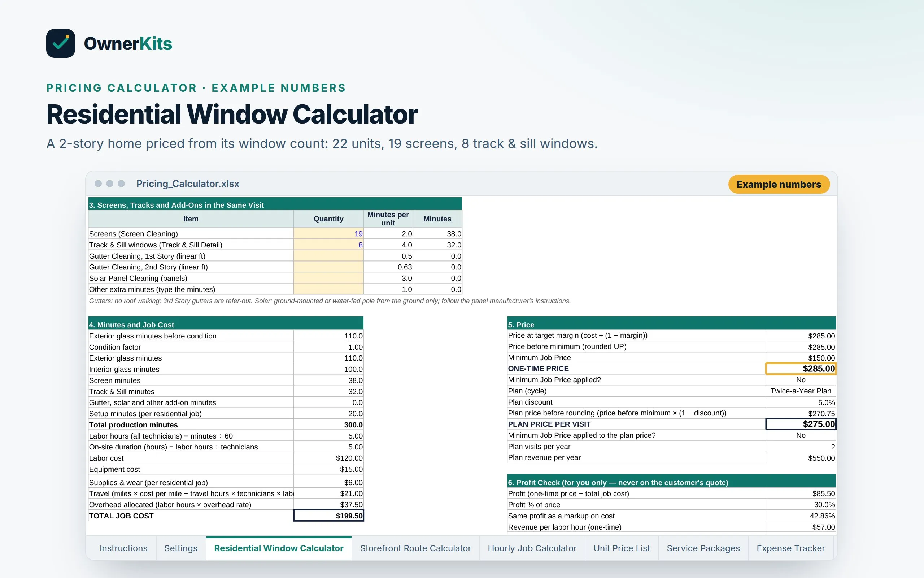The width and height of the screenshot is (924, 578).
Task: Open the Storefront Route Calculator tab
Action: [x=415, y=548]
